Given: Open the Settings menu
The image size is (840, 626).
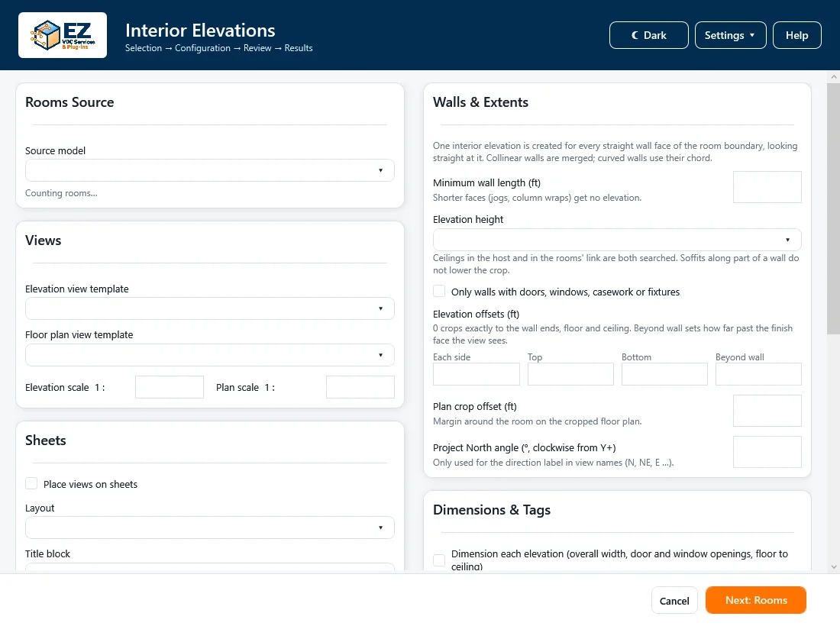Looking at the screenshot, I should (x=730, y=35).
